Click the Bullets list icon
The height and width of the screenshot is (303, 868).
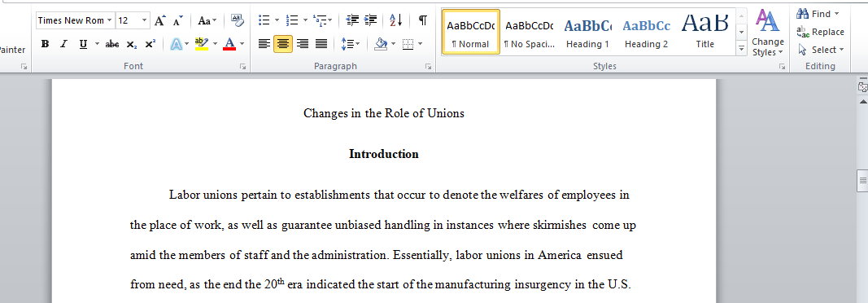coord(264,21)
